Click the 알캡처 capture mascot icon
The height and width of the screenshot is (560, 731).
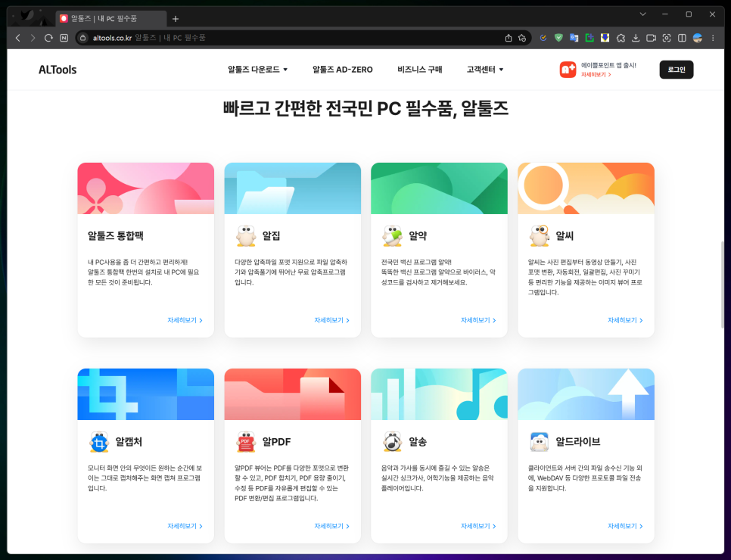[x=99, y=442]
